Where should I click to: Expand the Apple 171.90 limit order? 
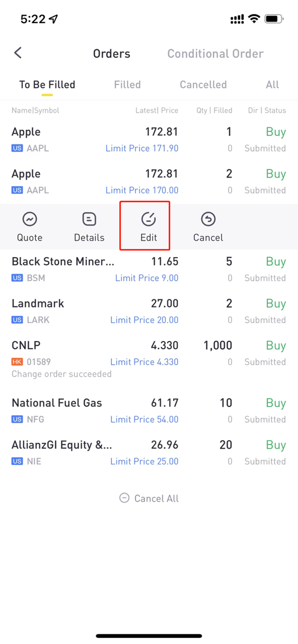(x=149, y=140)
